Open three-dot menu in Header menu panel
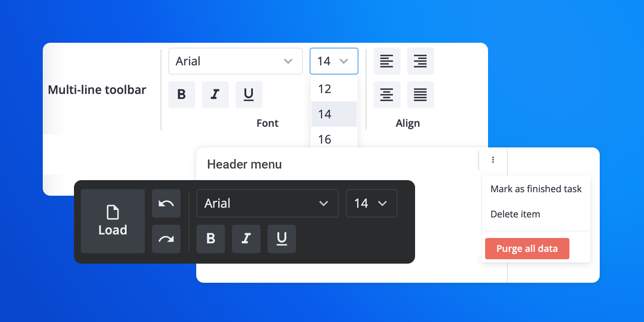 [493, 160]
